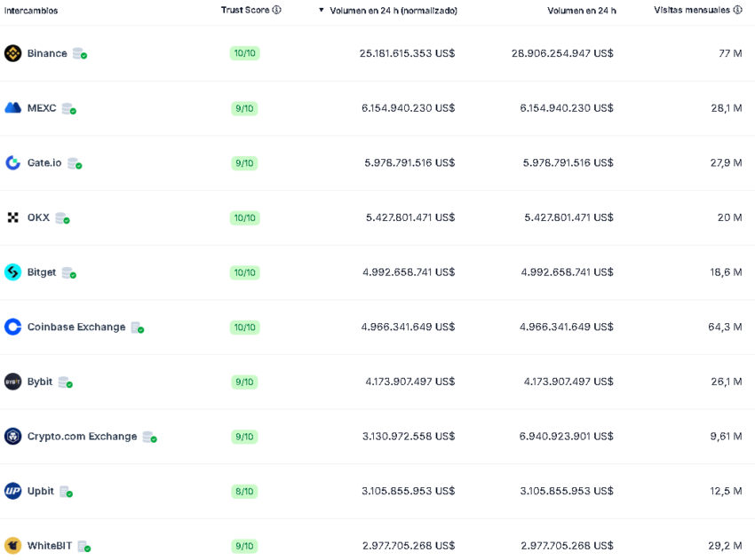Click the Gate.io logo icon
Screen dimensions: 755x560
tap(13, 163)
